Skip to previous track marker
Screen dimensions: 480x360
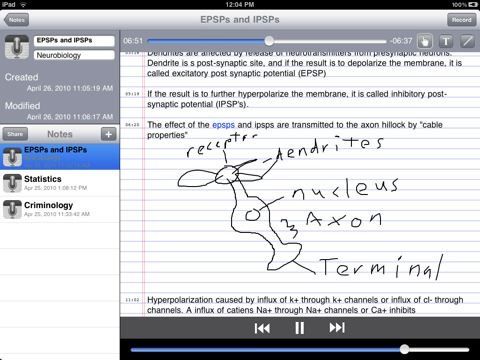coord(262,328)
